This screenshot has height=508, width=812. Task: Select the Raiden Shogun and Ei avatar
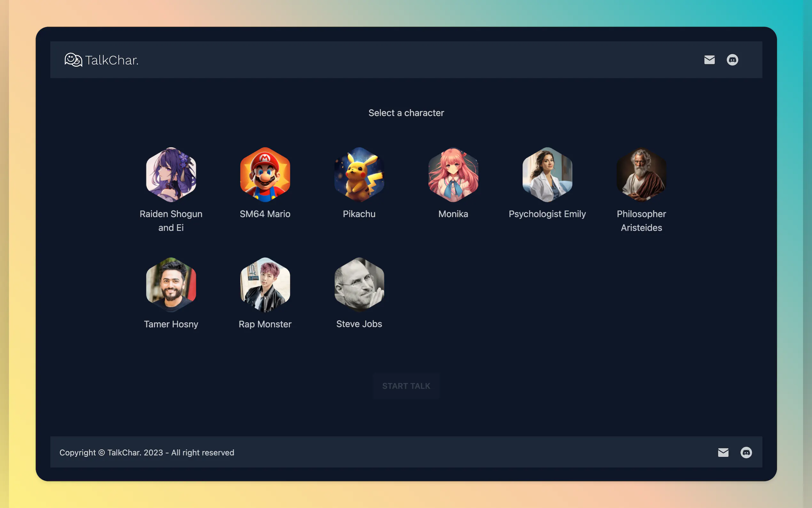(x=171, y=175)
